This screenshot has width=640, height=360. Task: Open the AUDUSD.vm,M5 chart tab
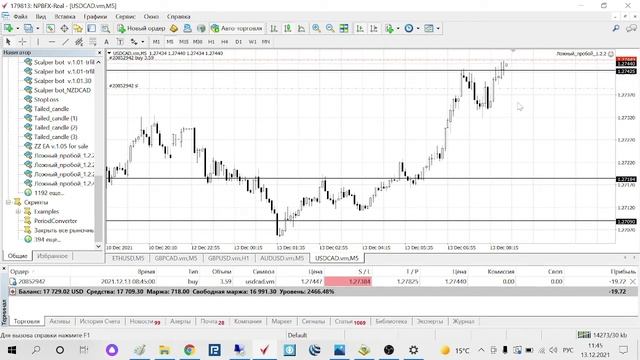[282, 258]
